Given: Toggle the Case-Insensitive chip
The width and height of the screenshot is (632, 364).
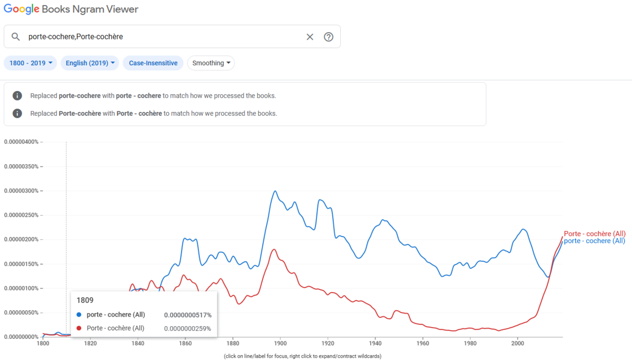Looking at the screenshot, I should pos(153,63).
